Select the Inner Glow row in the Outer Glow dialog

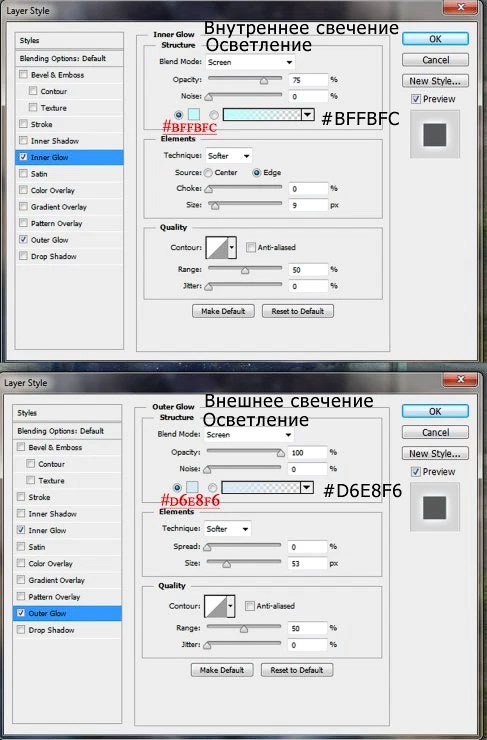point(67,530)
